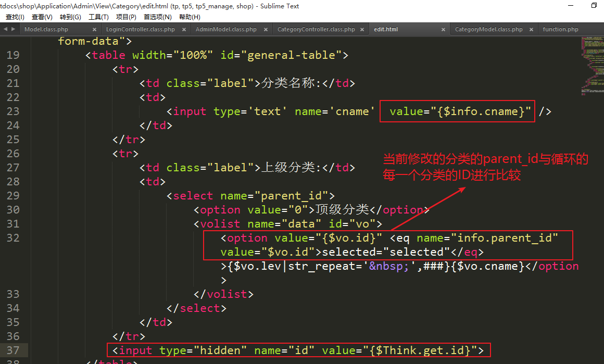This screenshot has height=364, width=604.
Task: Open the 工具(T) tools menu
Action: (x=98, y=17)
